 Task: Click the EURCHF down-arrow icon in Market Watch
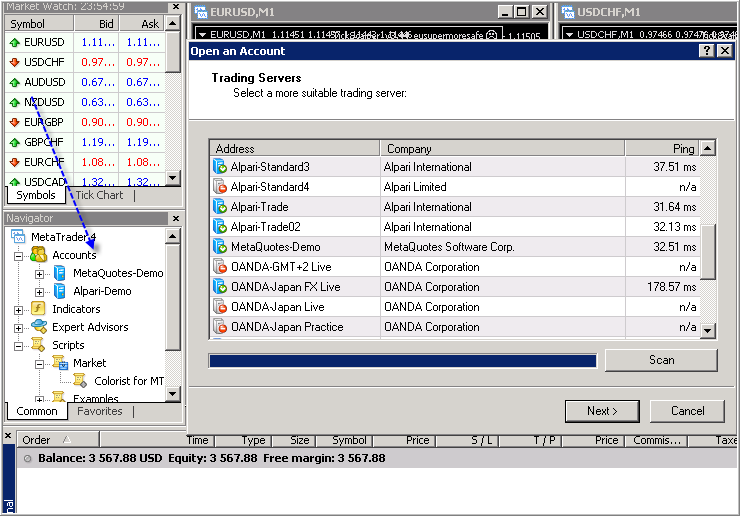point(15,162)
